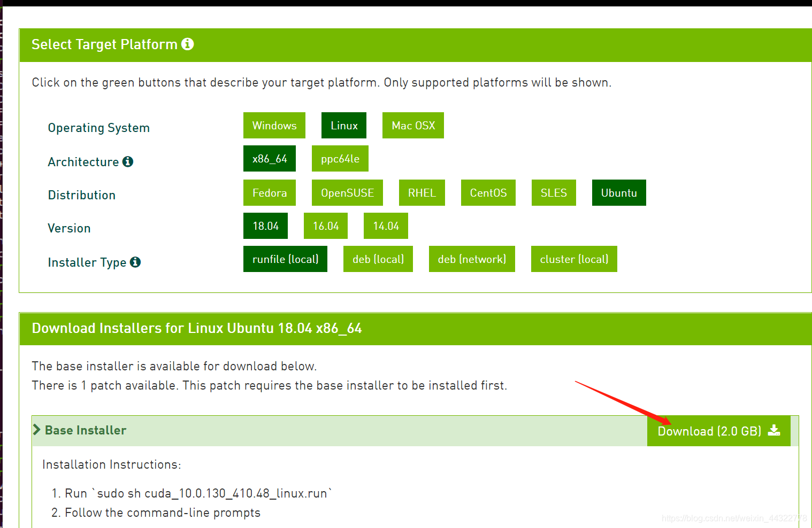Select the Windows operating system button
812x528 pixels.
pyautogui.click(x=274, y=126)
